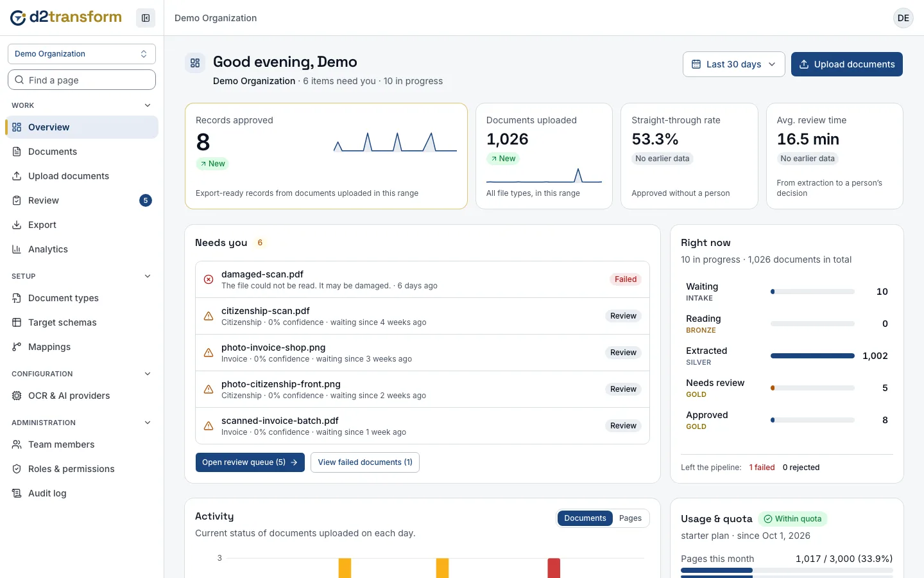
Task: Click the Document types icon
Action: point(17,298)
